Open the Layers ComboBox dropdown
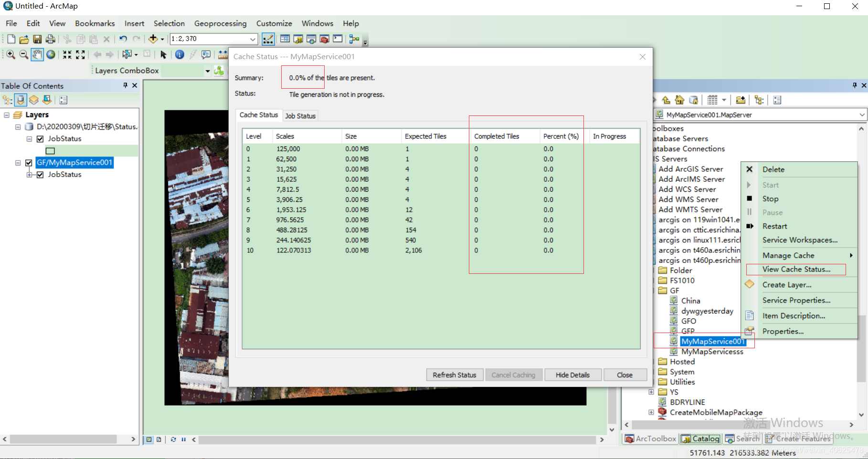 pos(207,71)
